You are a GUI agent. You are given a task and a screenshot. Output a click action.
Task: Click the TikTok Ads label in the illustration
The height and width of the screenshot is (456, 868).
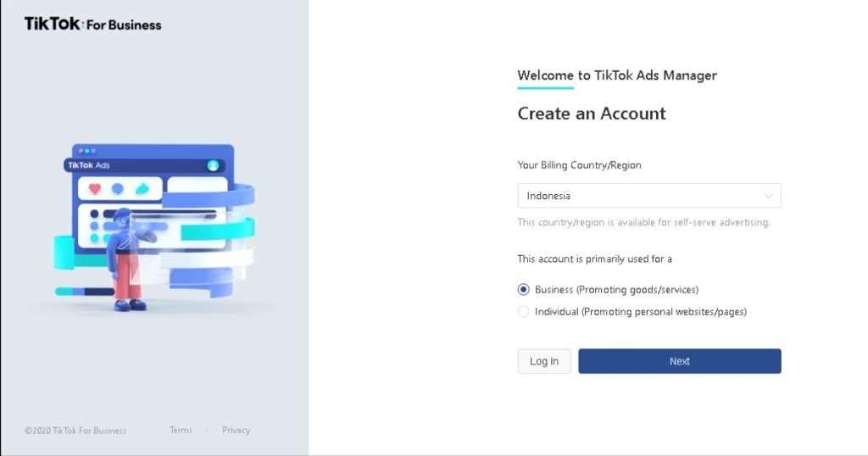coord(89,165)
